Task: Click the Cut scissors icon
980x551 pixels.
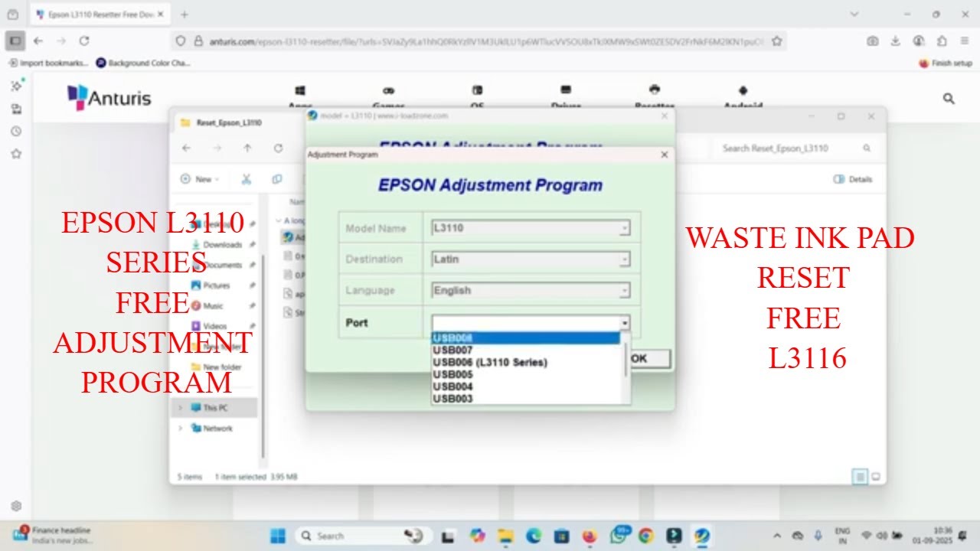Action: pos(247,179)
